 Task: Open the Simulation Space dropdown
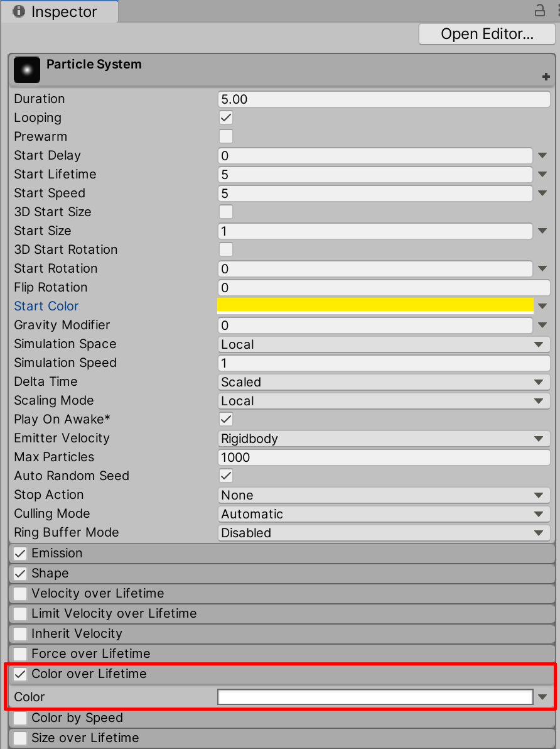(383, 344)
